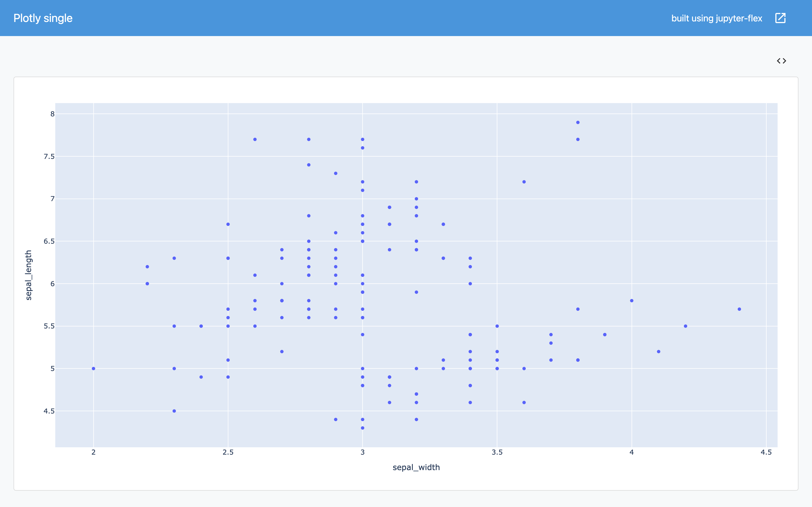This screenshot has width=812, height=507.
Task: Click the x-axis tick label 4.5
Action: (x=766, y=452)
